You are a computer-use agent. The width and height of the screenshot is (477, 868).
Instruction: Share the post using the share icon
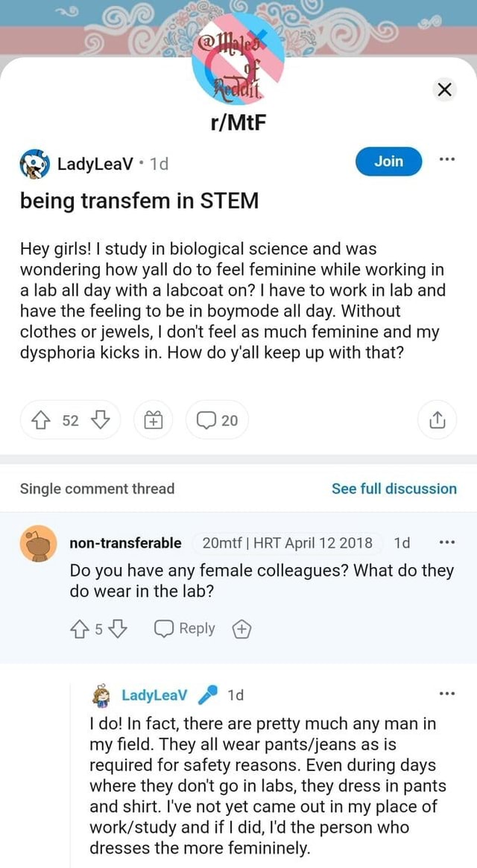point(437,419)
